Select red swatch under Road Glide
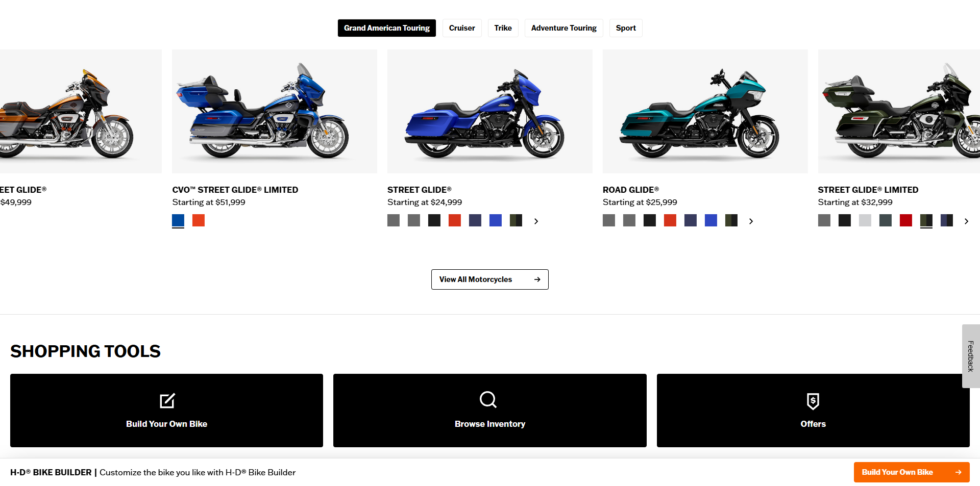The image size is (980, 486). 670,220
